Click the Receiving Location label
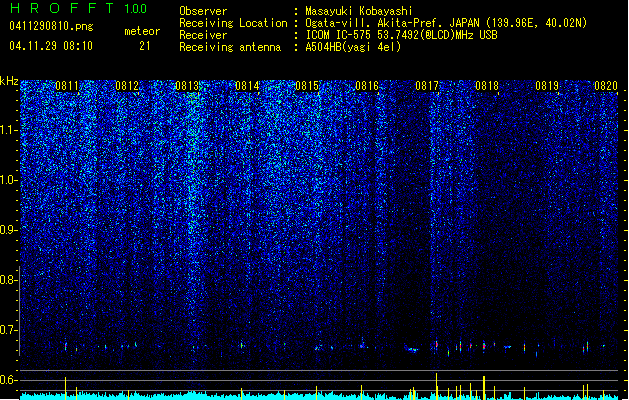 coord(233,23)
